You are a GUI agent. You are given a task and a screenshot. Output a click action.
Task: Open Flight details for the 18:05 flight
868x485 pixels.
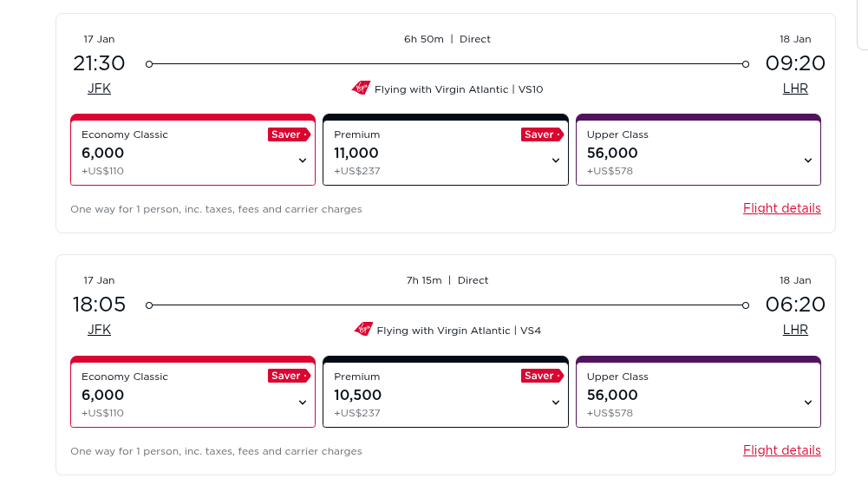pos(781,450)
